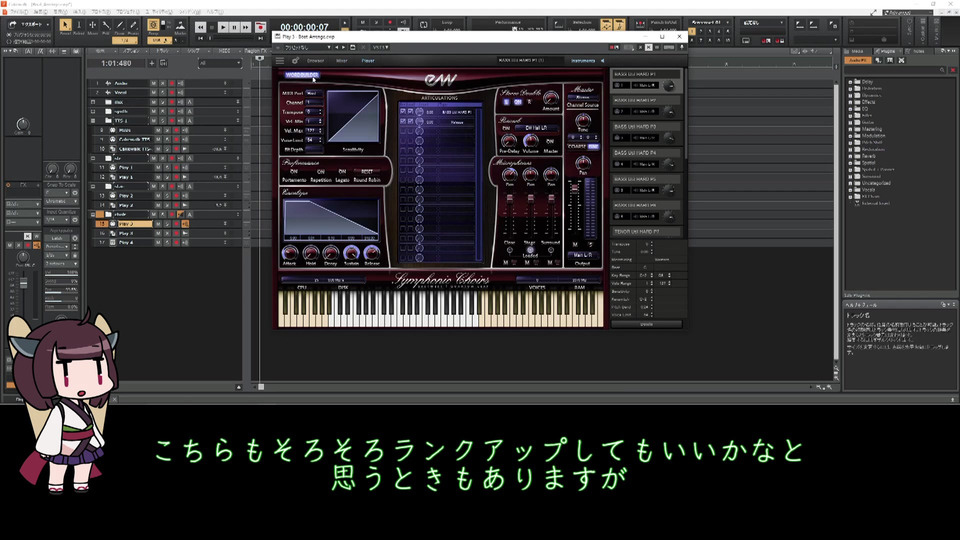Open the track filter All dropdown
The image size is (960, 540).
[220, 63]
